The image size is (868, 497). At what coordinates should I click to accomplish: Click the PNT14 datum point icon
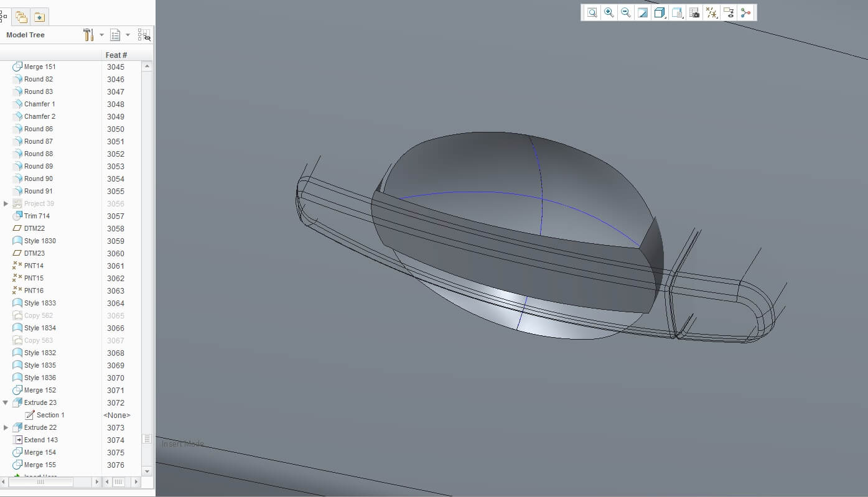17,266
